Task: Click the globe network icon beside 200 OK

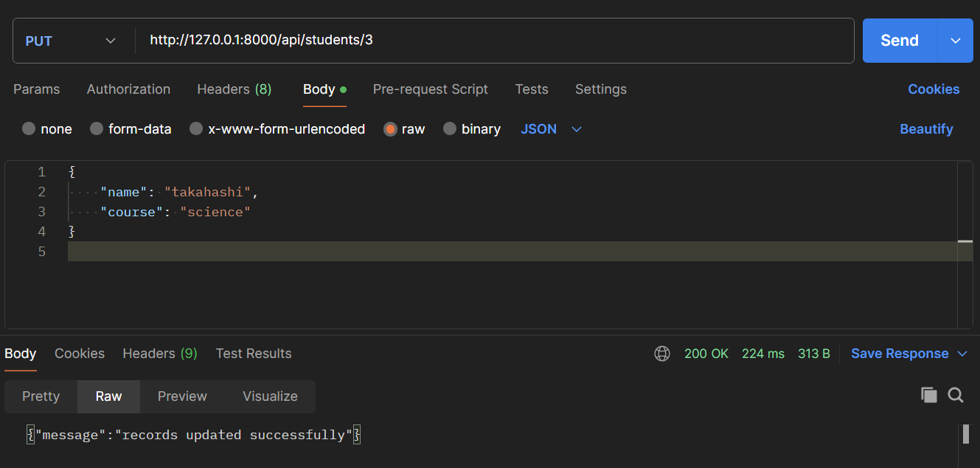Action: point(661,354)
